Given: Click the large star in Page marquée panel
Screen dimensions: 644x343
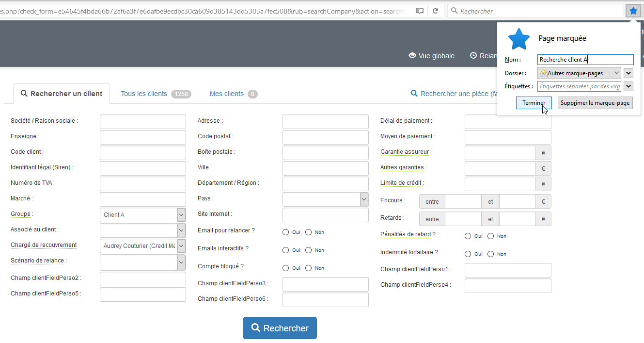Looking at the screenshot, I should point(518,39).
